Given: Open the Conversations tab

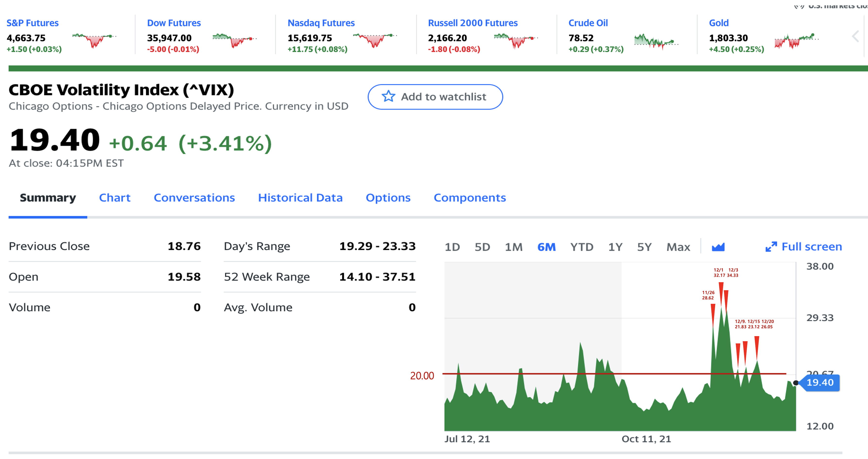Looking at the screenshot, I should click(194, 198).
